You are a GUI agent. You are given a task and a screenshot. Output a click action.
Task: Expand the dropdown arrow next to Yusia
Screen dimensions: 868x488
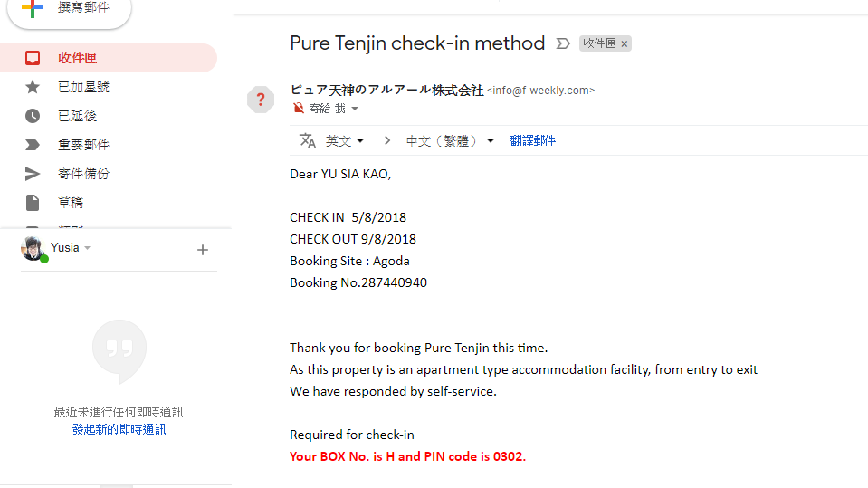pyautogui.click(x=88, y=248)
